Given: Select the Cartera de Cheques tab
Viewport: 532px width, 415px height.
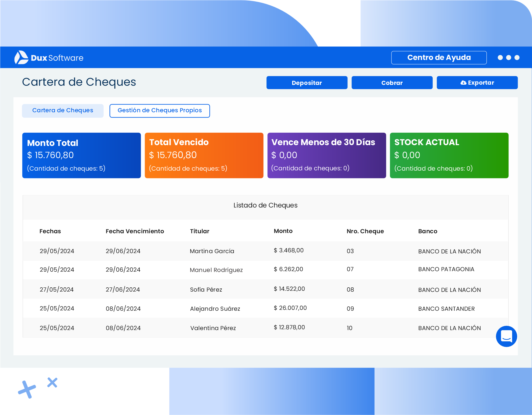Looking at the screenshot, I should click(x=63, y=110).
